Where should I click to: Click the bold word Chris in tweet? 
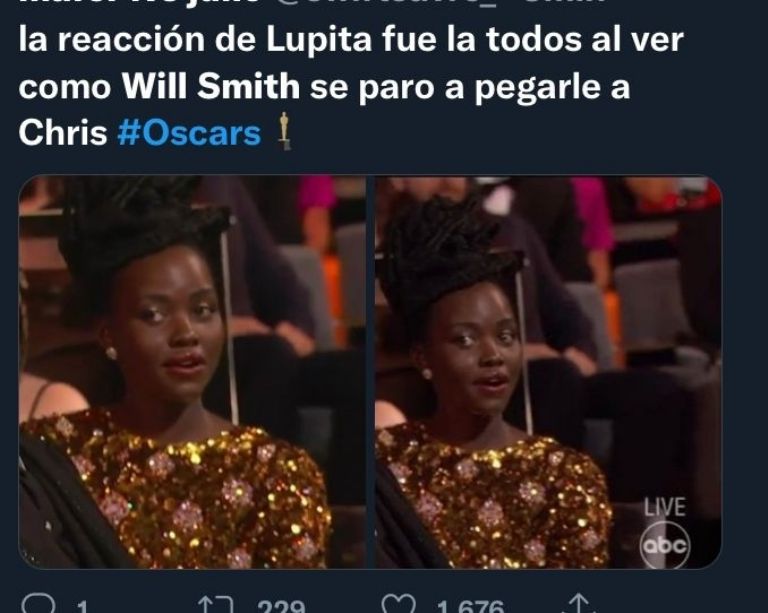(x=63, y=133)
